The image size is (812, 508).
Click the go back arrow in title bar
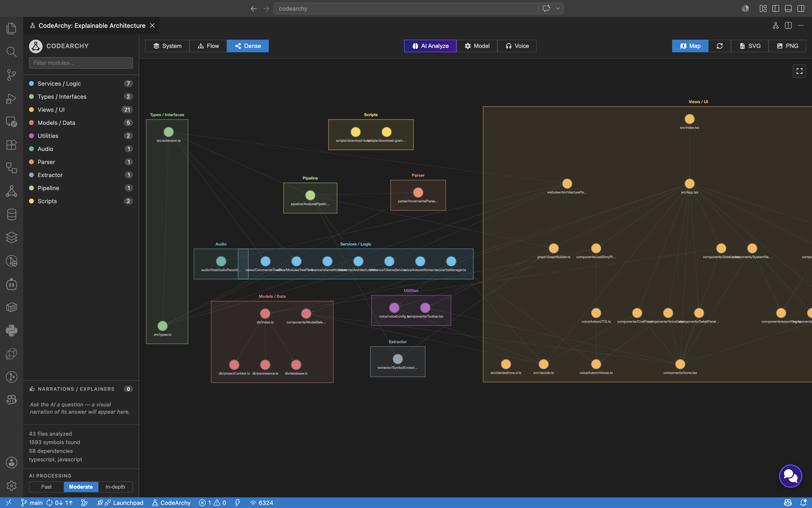(254, 8)
